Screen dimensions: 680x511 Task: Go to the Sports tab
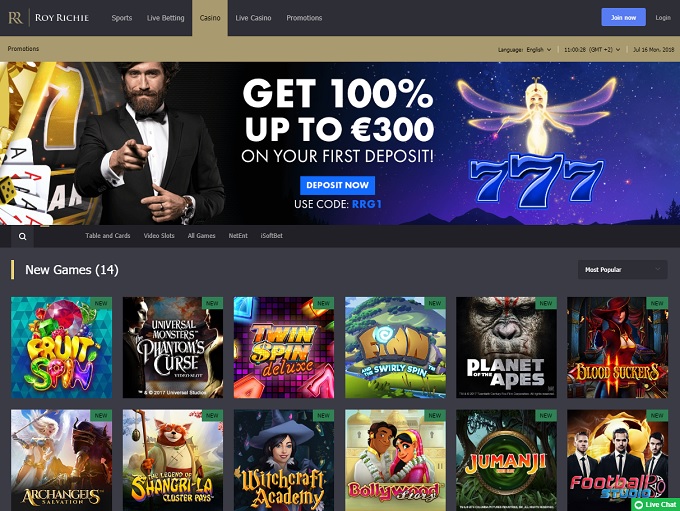pos(121,18)
